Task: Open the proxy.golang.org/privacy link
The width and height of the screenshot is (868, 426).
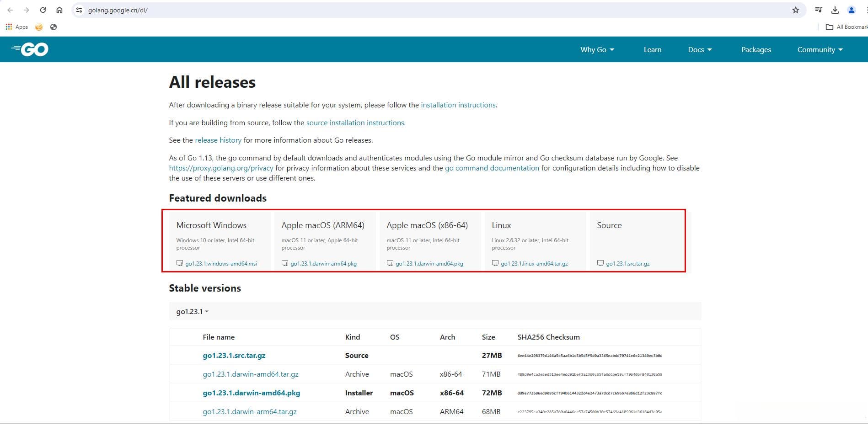Action: click(221, 168)
